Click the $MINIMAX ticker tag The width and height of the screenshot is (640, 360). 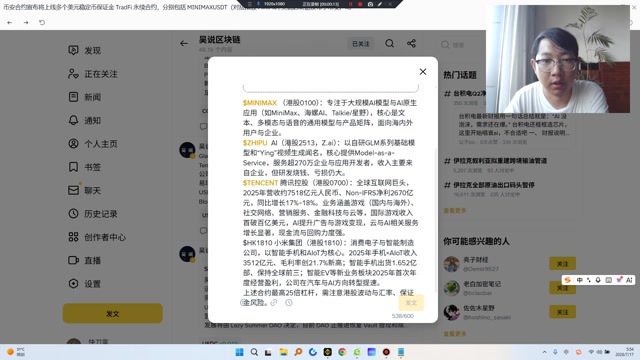coord(260,103)
